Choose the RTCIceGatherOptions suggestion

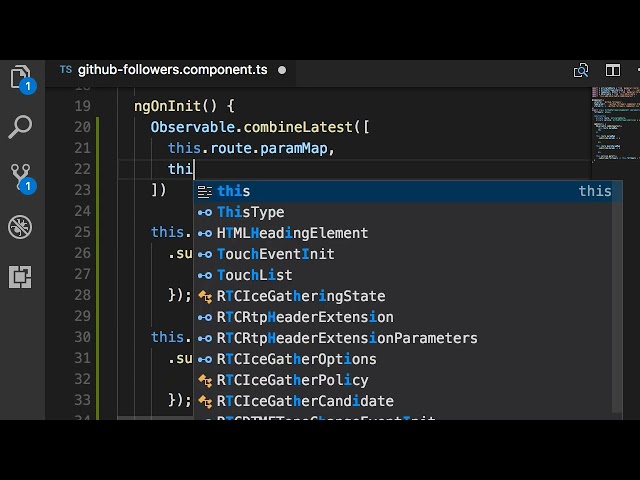point(403,359)
